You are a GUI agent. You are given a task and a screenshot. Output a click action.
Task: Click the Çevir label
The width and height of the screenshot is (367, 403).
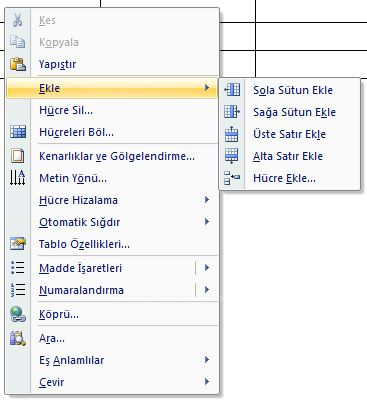(51, 382)
